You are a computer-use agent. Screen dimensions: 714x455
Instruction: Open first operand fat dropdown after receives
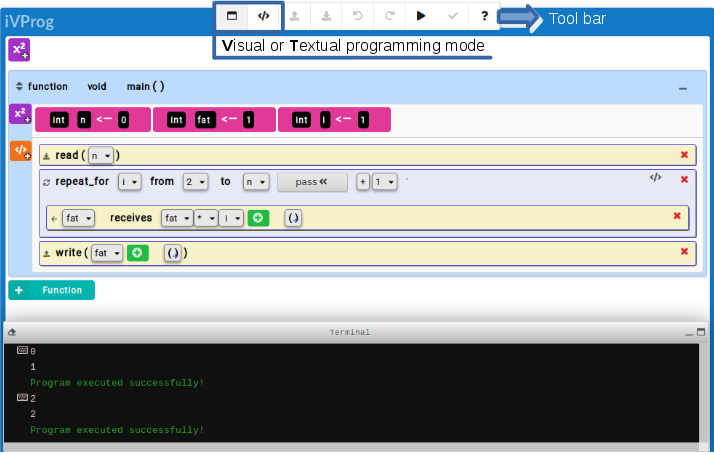point(177,218)
